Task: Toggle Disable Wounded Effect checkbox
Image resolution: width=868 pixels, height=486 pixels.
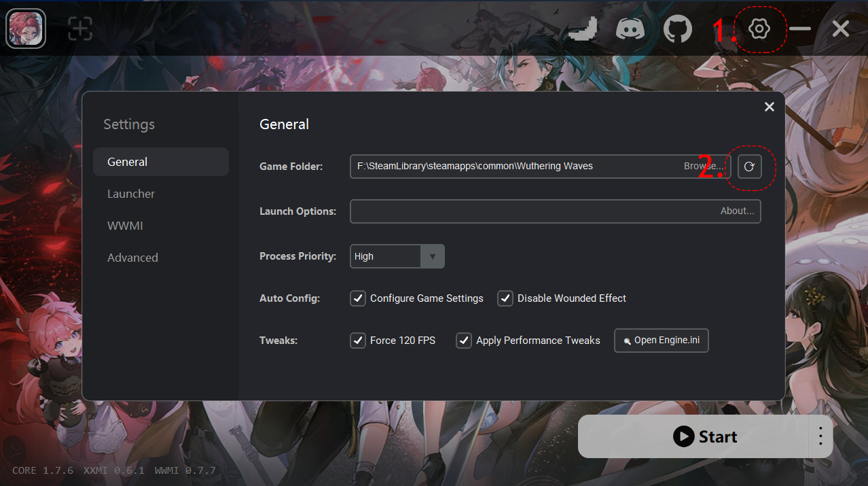Action: tap(505, 298)
